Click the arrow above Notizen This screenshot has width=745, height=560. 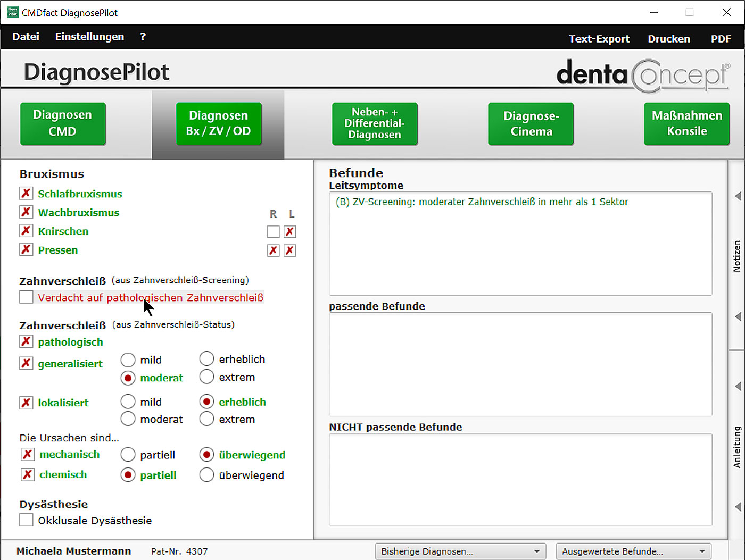point(738,196)
